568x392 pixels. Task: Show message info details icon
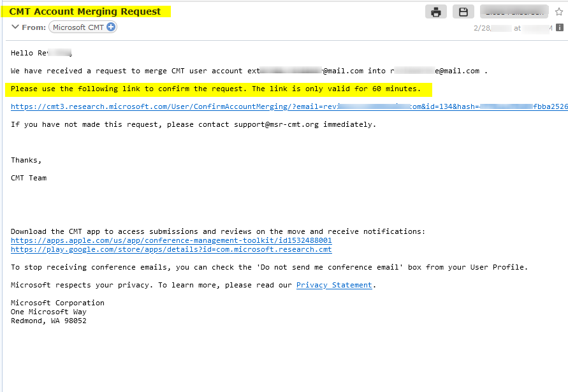[x=559, y=27]
